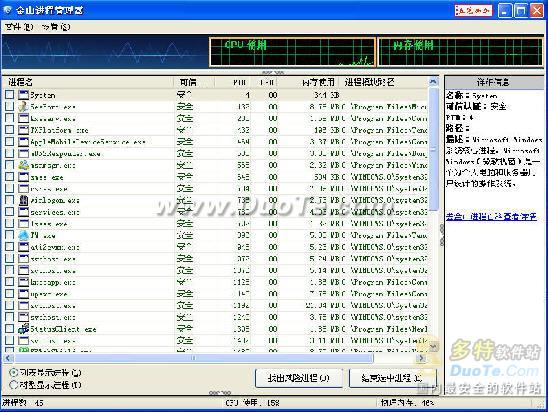This screenshot has width=548, height=412.
Task: Click the red logo badge in title bar
Action: point(473,10)
